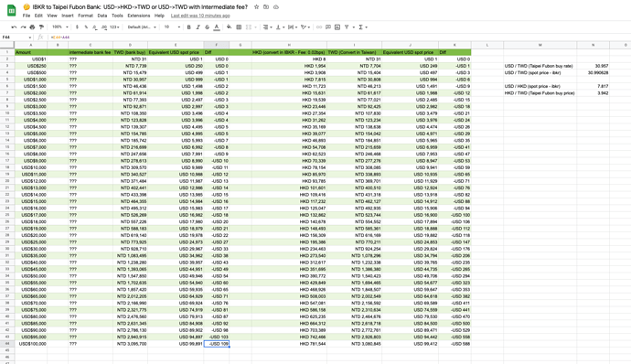The image size is (631, 364).
Task: Open the Help menu
Action: click(159, 16)
